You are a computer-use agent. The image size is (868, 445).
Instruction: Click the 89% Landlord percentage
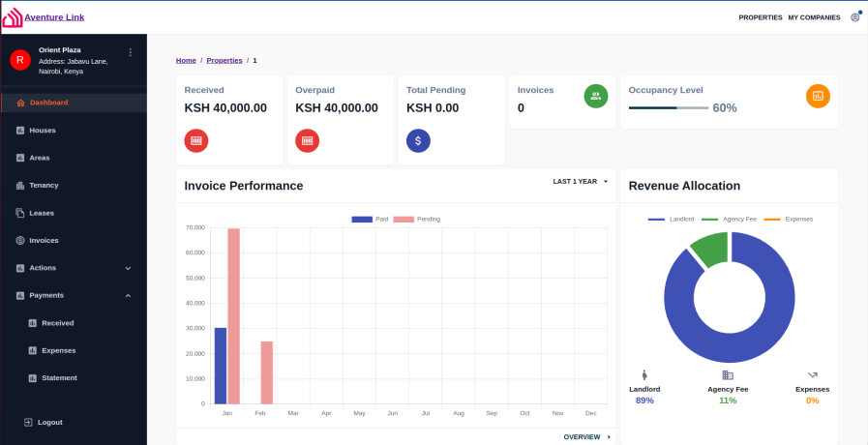click(644, 400)
